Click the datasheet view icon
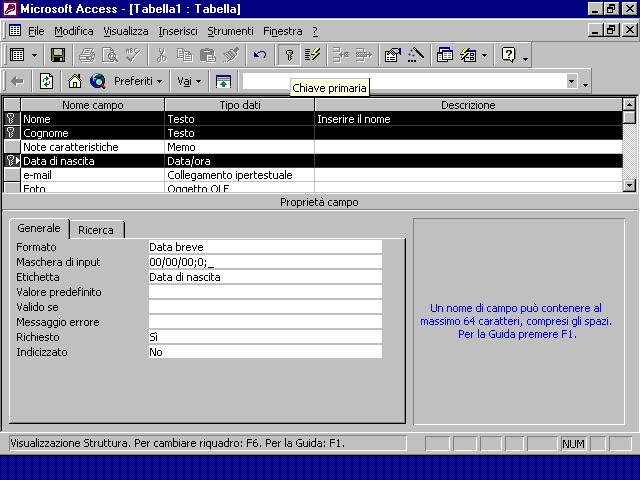This screenshot has height=480, width=640. point(17,55)
